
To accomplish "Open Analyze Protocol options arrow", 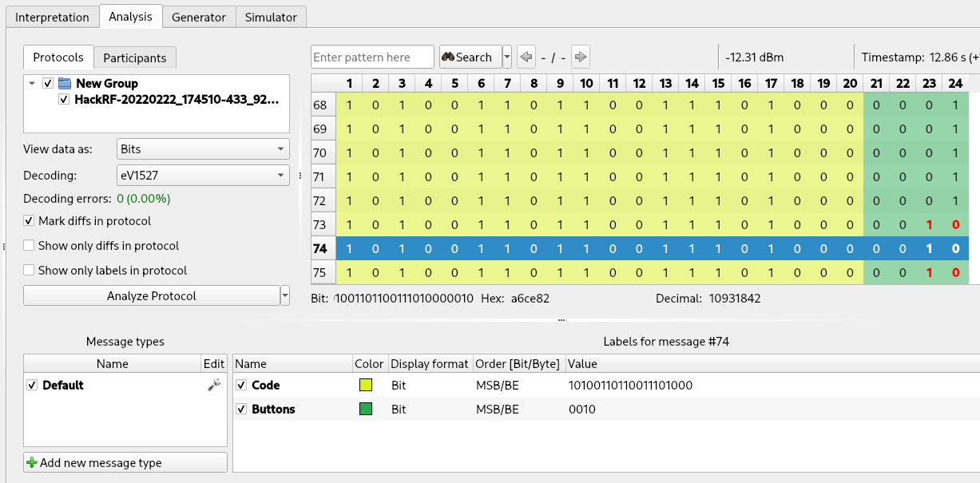I will [x=285, y=296].
